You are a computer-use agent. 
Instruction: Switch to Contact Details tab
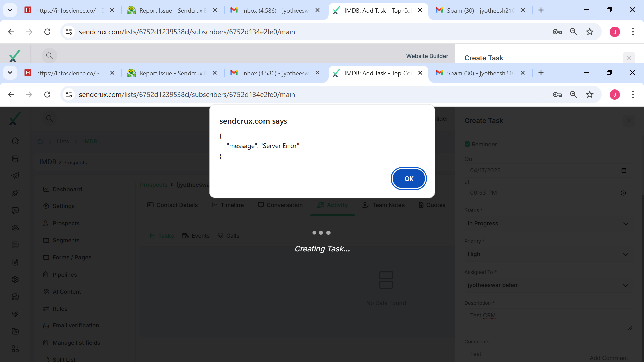pos(172,205)
